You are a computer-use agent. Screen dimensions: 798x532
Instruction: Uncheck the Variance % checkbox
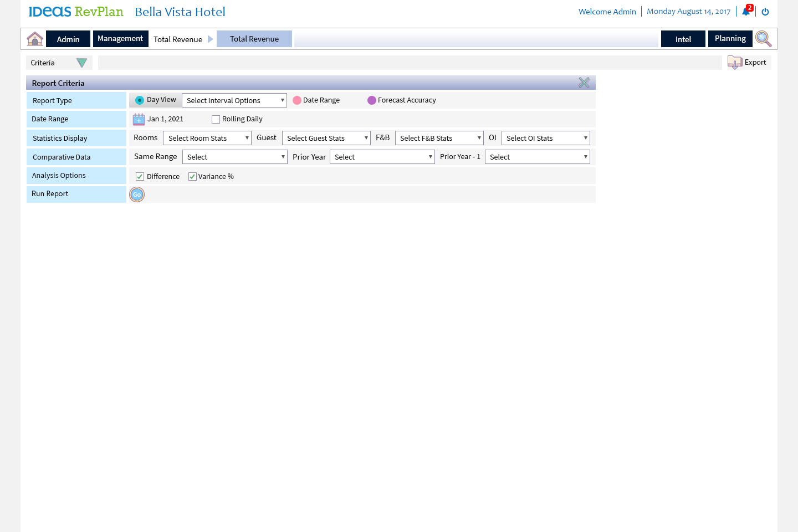click(x=193, y=177)
